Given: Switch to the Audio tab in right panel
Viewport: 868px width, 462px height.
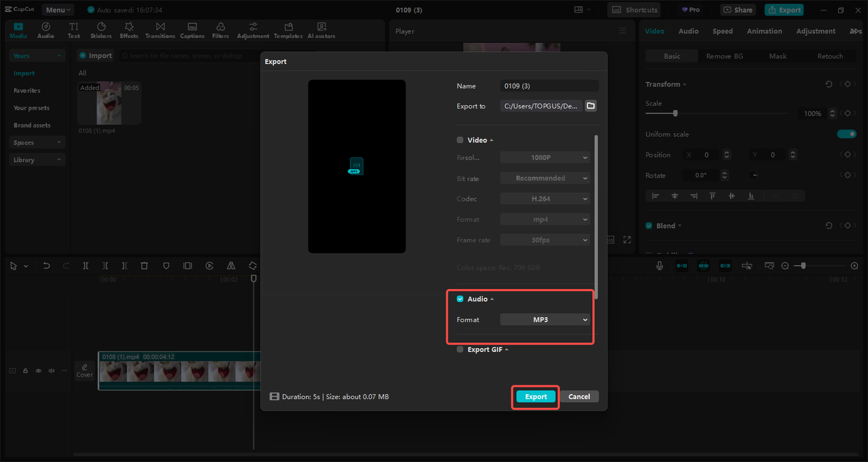Looking at the screenshot, I should click(688, 31).
